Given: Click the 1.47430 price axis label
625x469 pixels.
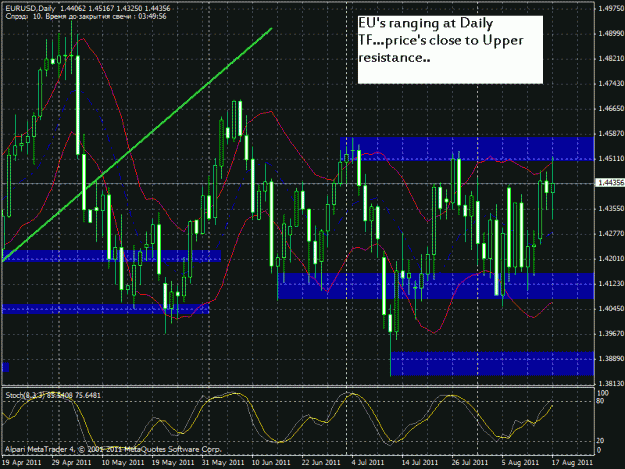Looking at the screenshot, I should (x=611, y=83).
